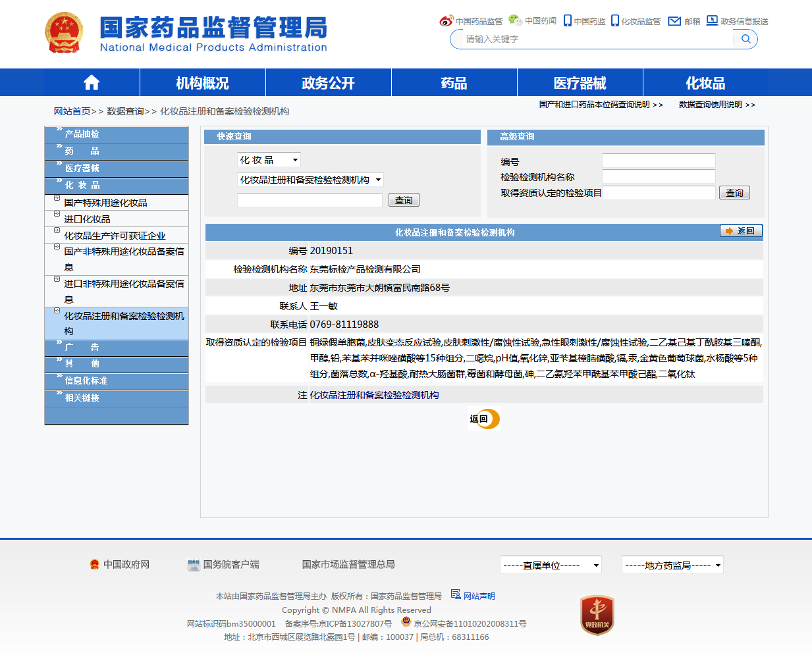The width and height of the screenshot is (812, 655).
Task: Click the institution name 东莞标检产品检测有限公司
Action: 365,269
